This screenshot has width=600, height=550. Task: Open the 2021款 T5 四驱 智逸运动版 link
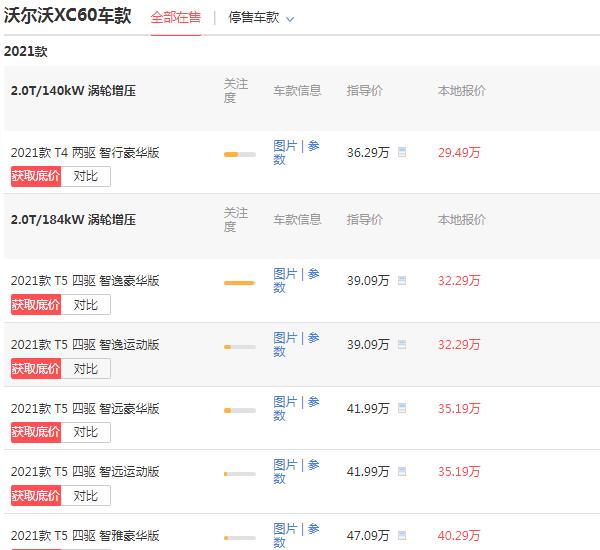click(x=85, y=344)
